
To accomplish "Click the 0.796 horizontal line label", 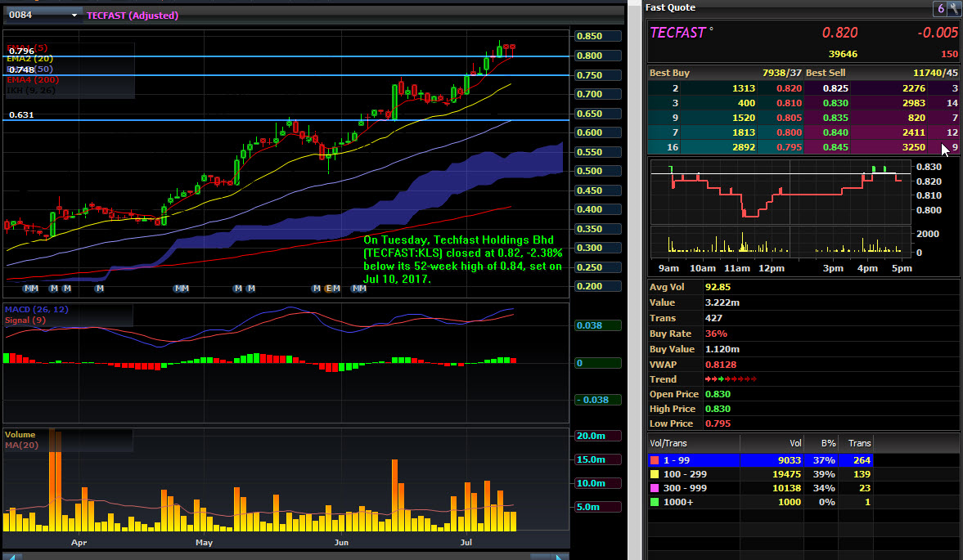I will [21, 51].
